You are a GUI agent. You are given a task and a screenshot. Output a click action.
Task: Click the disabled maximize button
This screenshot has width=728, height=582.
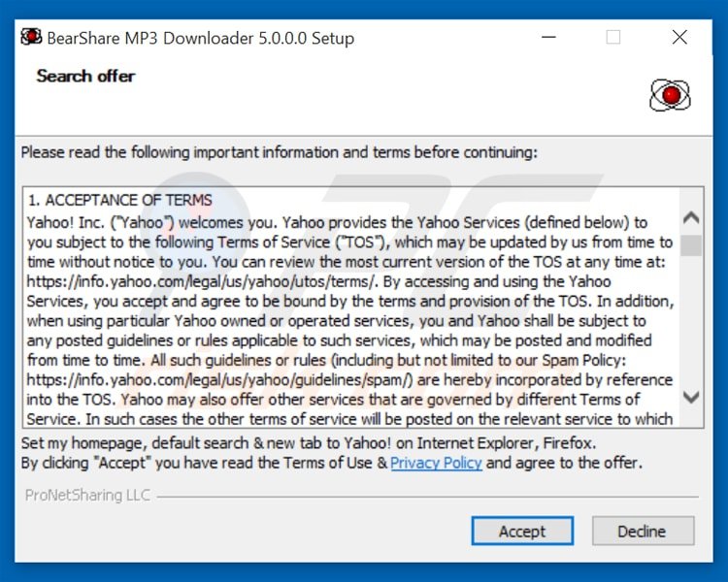pos(613,37)
